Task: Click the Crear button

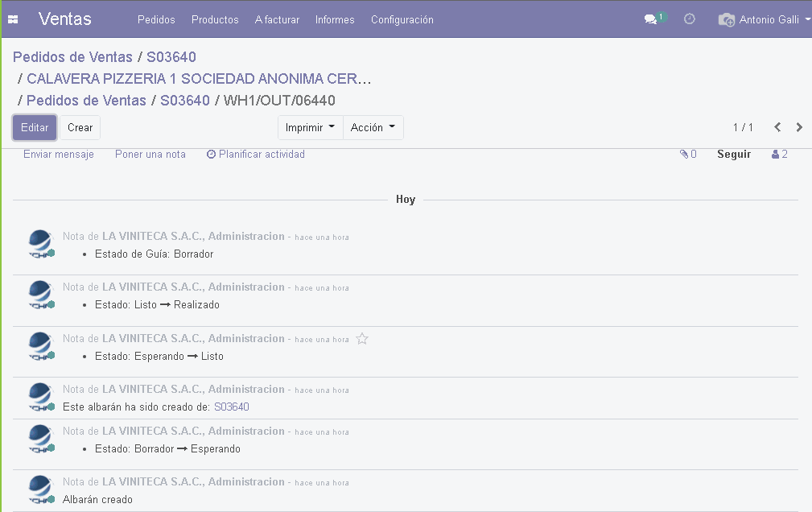Action: (80, 127)
